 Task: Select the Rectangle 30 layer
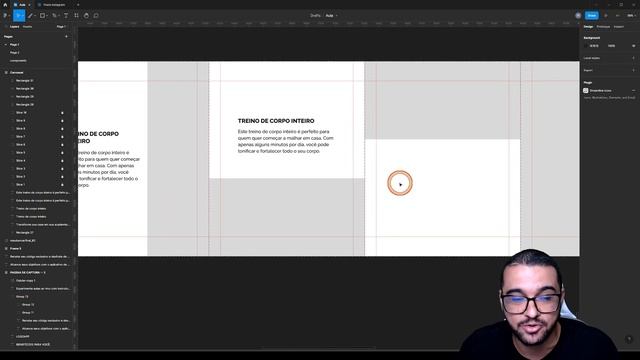[24, 89]
